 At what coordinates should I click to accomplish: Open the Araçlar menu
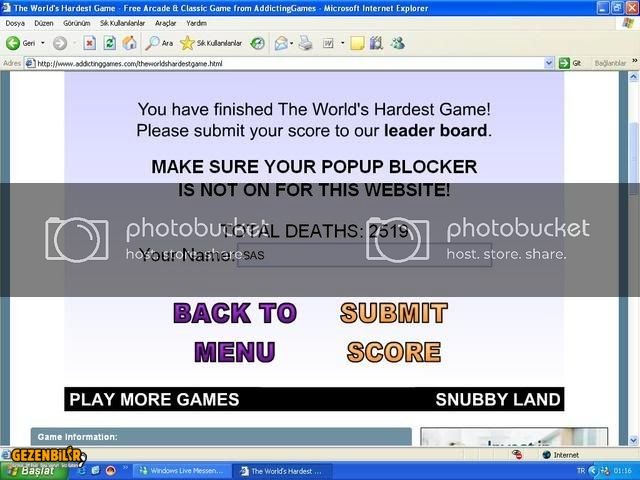[165, 23]
